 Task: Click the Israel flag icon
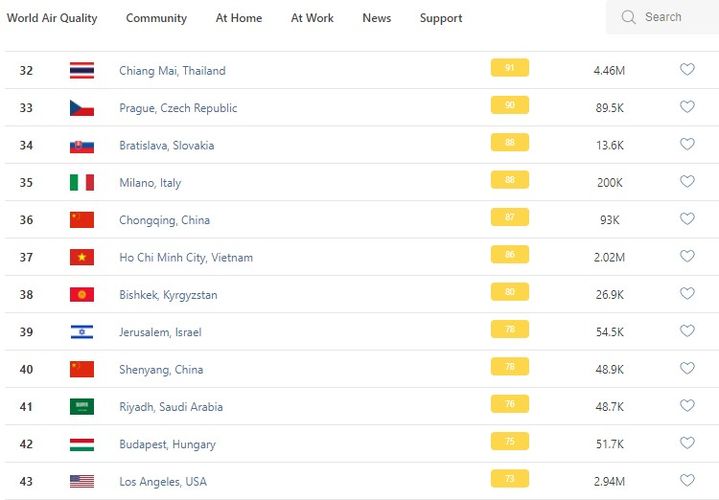pyautogui.click(x=82, y=332)
